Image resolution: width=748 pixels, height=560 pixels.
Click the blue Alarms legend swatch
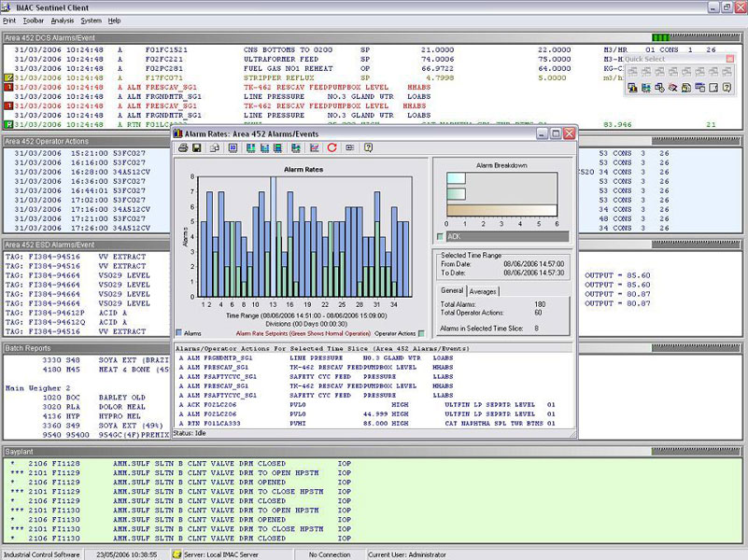tap(179, 331)
